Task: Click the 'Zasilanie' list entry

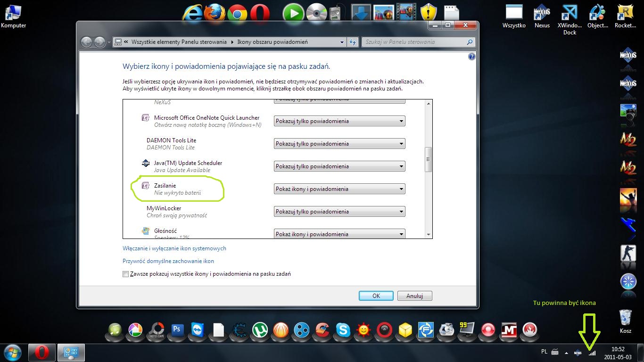Action: tap(172, 189)
